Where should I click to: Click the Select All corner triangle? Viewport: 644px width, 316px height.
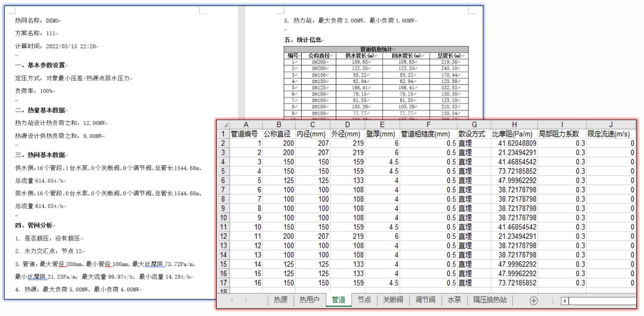point(225,125)
